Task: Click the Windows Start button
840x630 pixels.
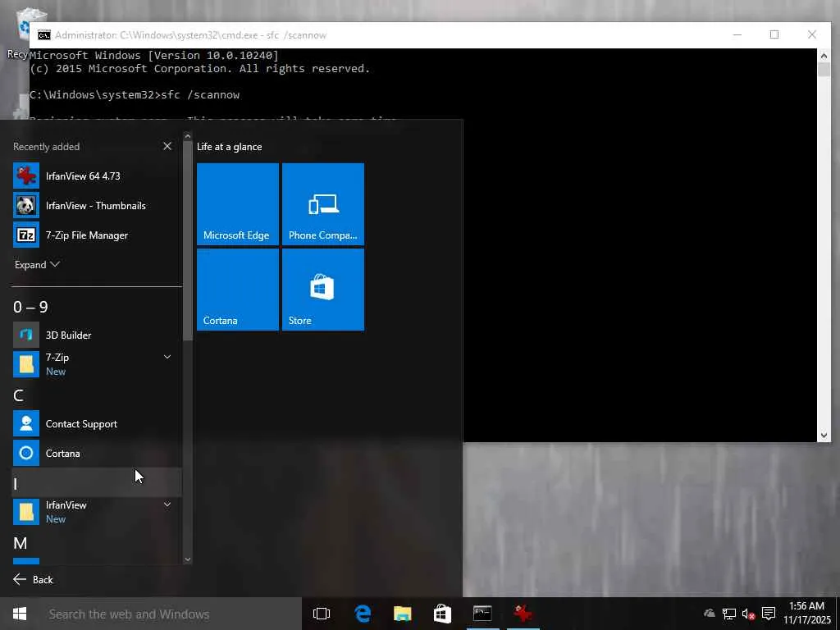Action: (x=20, y=614)
